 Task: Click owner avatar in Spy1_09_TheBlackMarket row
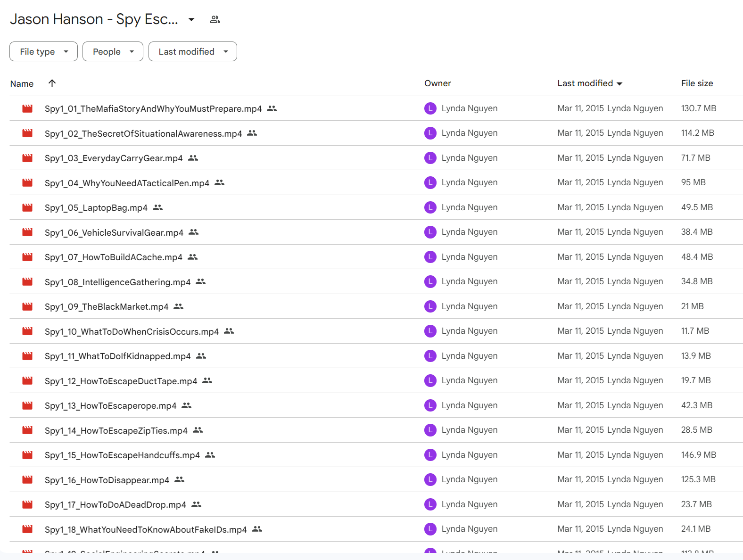point(430,306)
